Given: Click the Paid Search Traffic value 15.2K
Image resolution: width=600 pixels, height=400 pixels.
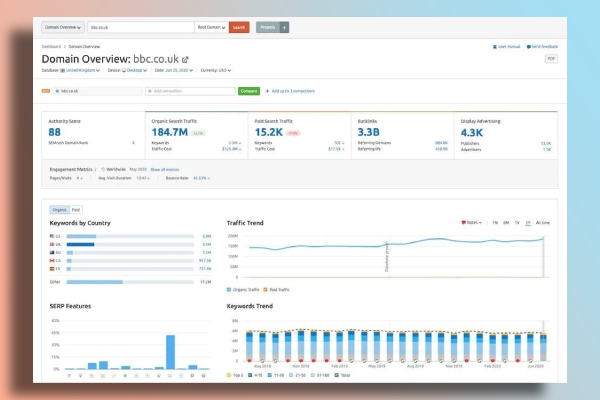Looking at the screenshot, I should click(269, 132).
